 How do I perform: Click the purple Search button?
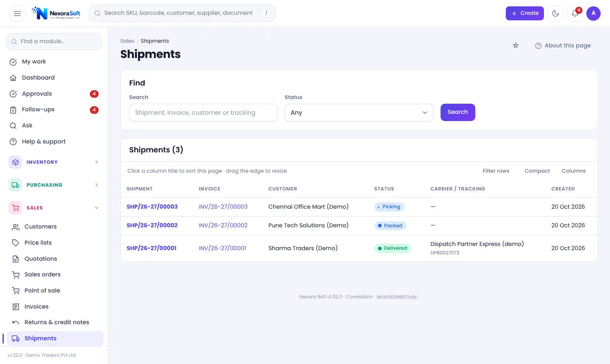pos(457,112)
